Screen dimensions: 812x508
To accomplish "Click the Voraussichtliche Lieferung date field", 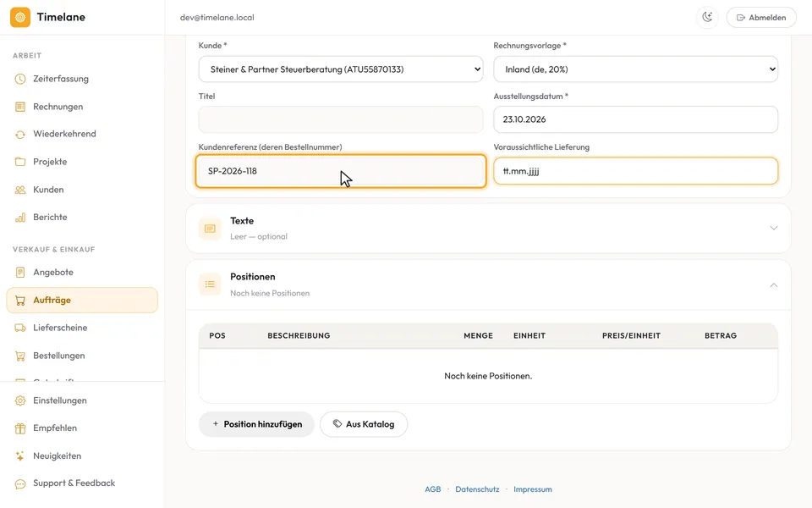I will (635, 171).
